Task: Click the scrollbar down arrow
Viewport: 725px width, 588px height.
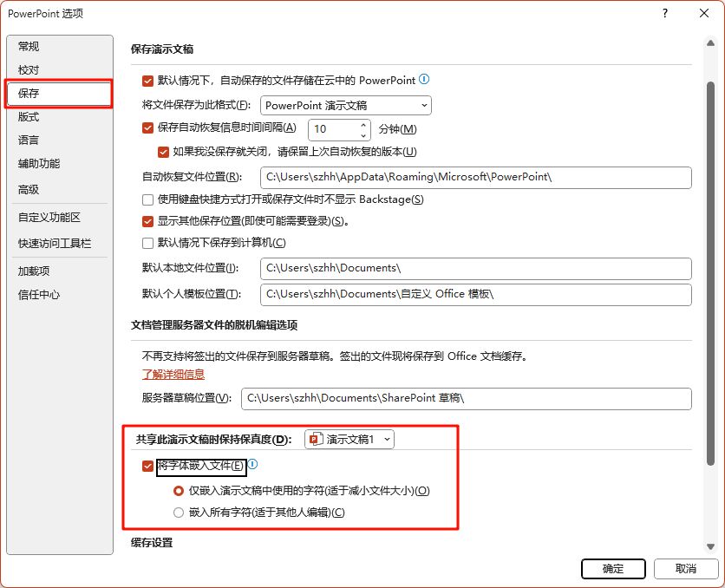Action: [x=710, y=547]
